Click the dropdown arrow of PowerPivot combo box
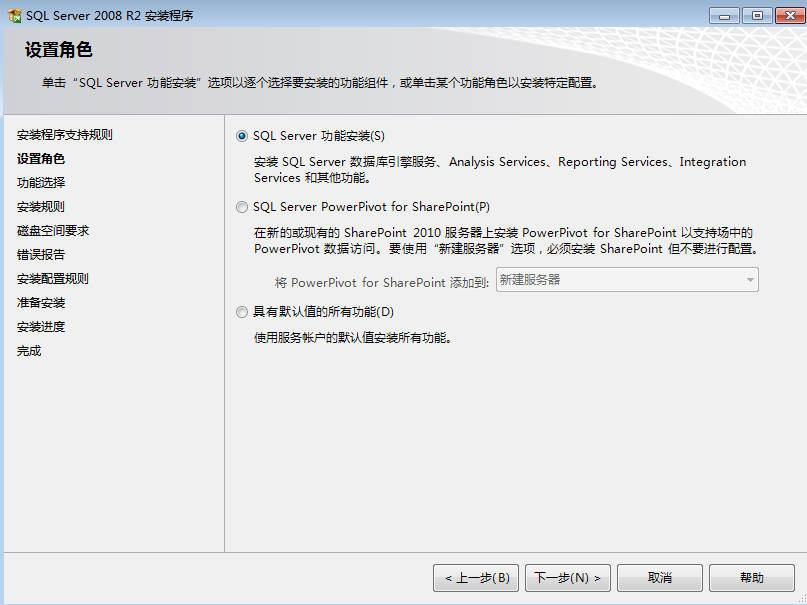The height and width of the screenshot is (605, 807). point(750,280)
